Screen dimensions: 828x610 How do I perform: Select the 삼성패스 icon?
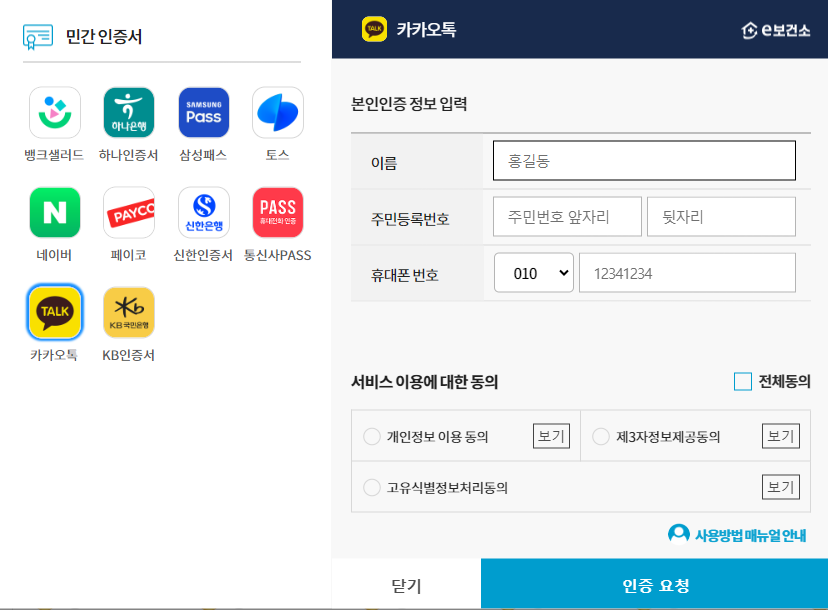click(x=203, y=112)
